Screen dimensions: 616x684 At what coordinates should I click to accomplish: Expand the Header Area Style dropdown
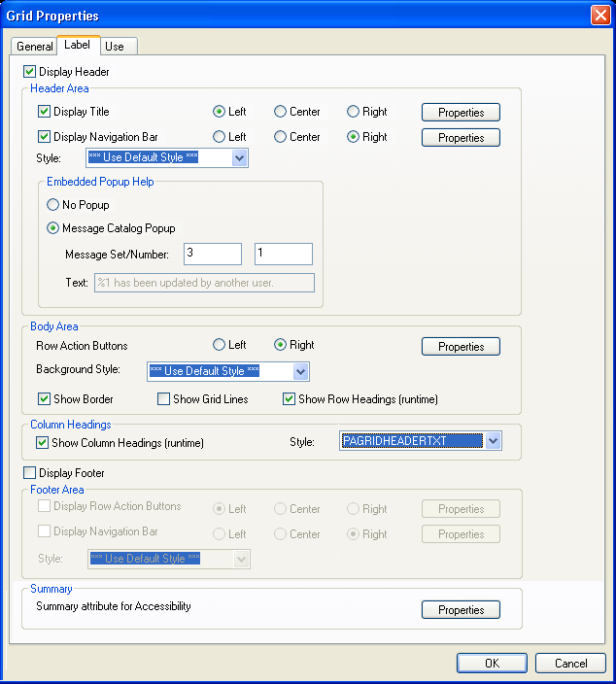(239, 158)
